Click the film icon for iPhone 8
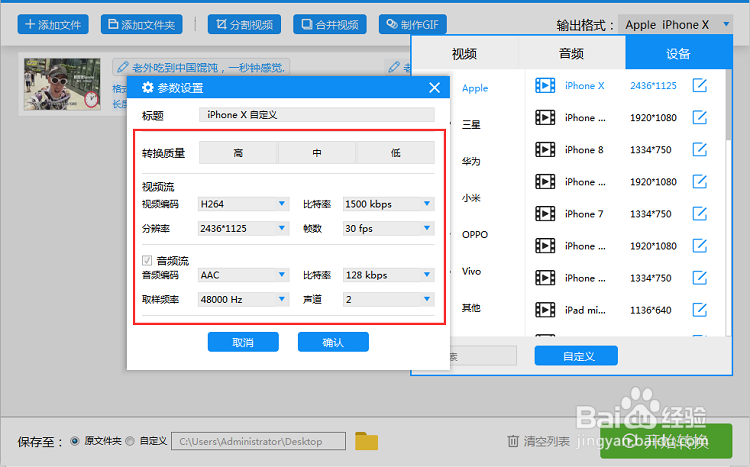The image size is (750, 467). click(545, 150)
